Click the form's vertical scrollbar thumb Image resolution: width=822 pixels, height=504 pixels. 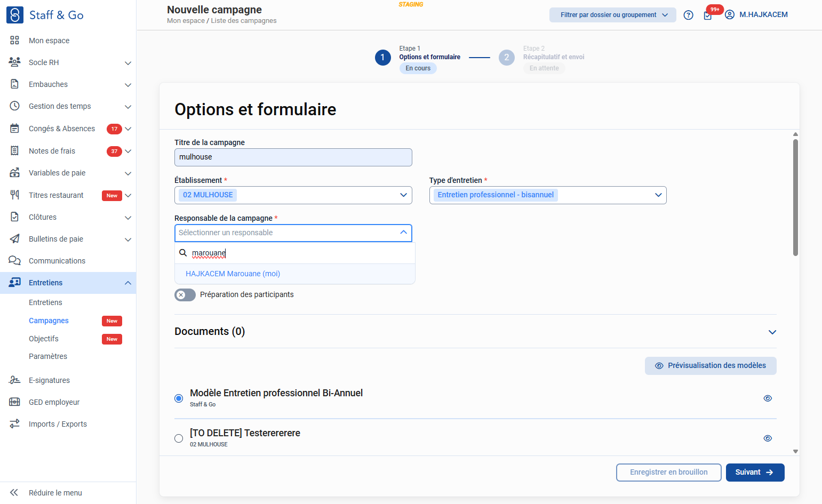795,197
